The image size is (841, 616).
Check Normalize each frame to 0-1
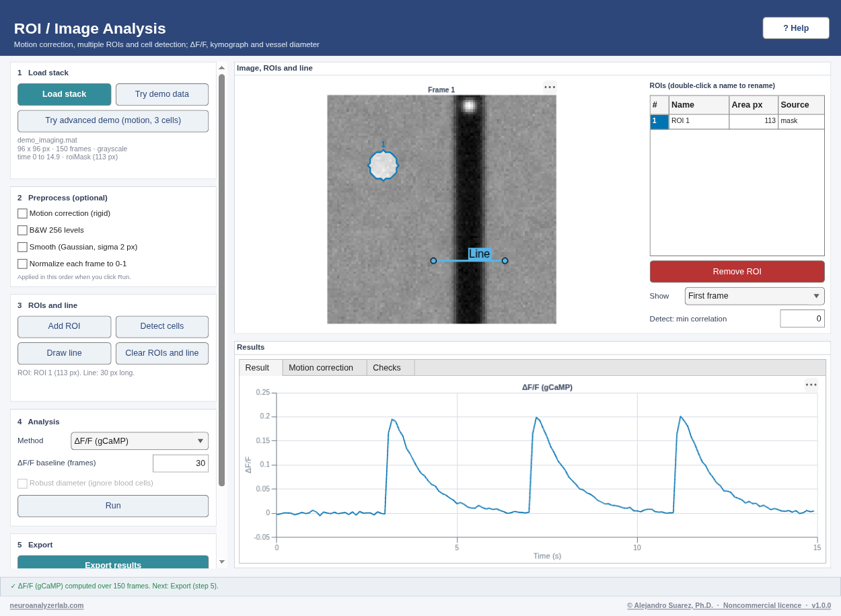(22, 264)
